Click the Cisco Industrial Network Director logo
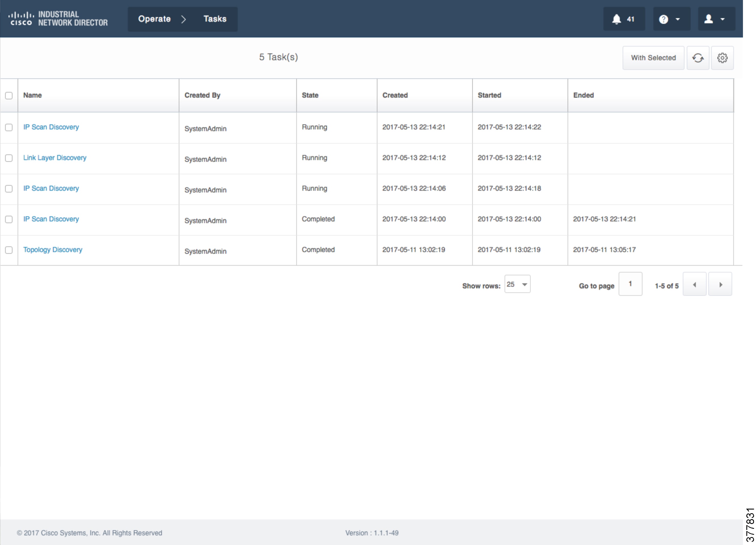Image resolution: width=756 pixels, height=545 pixels. click(x=58, y=19)
